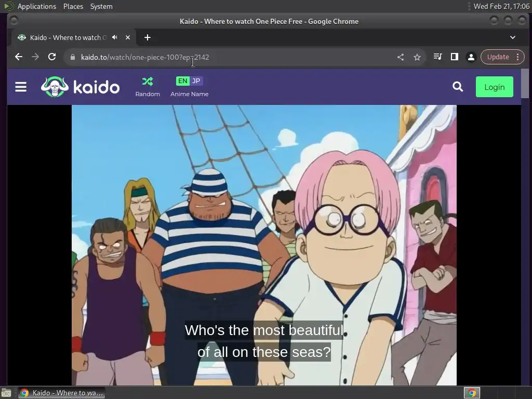Go to Kaido home via logo
The height and width of the screenshot is (399, 532).
80,87
